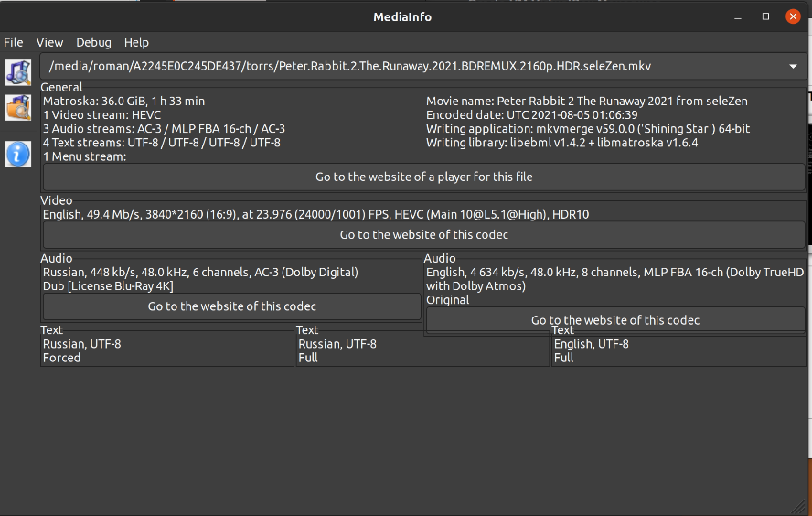Image resolution: width=812 pixels, height=516 pixels.
Task: Select the Russian Forced text stream panel
Action: [166, 351]
